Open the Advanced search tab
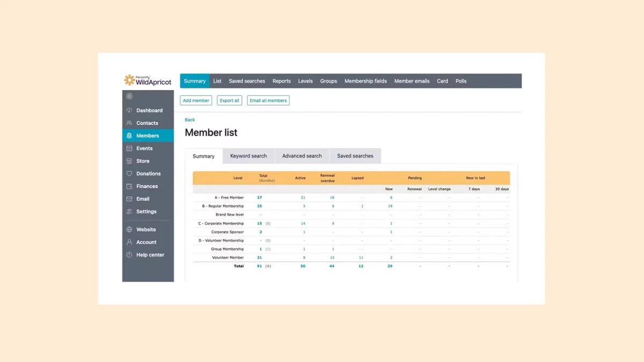This screenshot has height=362, width=644. [x=302, y=156]
